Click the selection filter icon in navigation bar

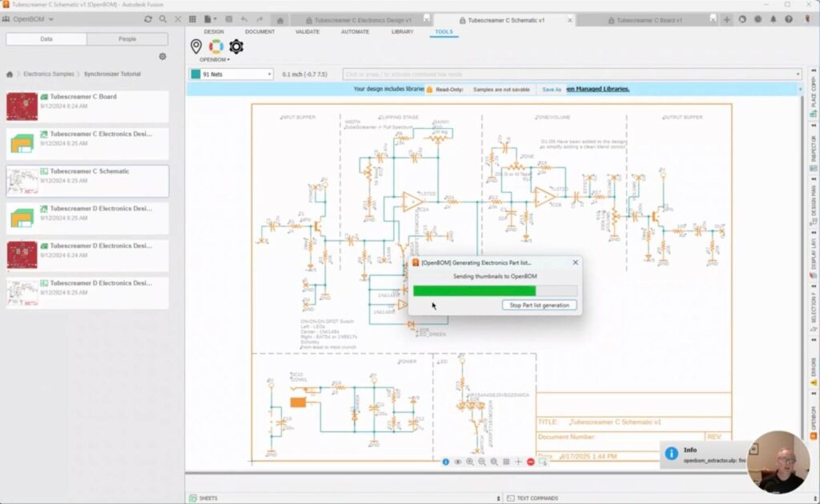pos(543,462)
